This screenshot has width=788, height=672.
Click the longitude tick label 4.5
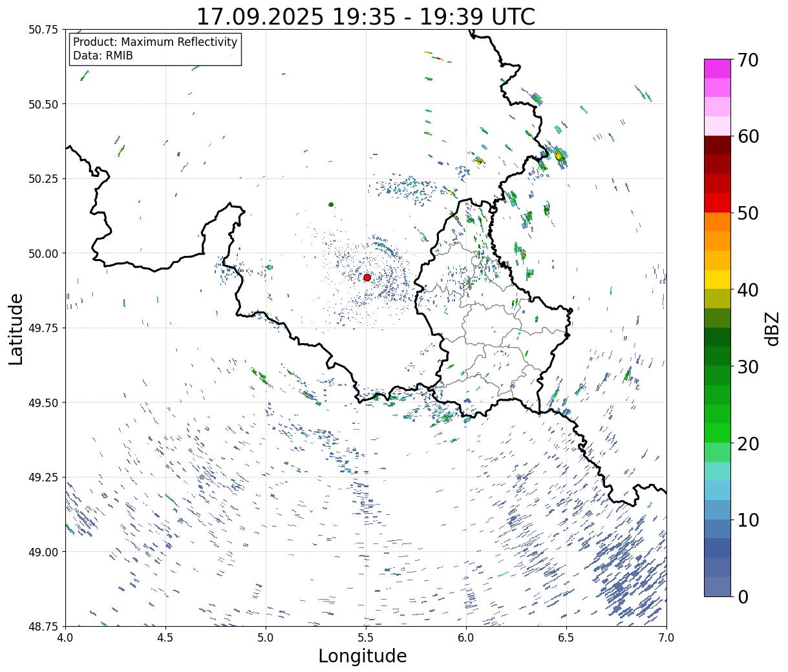165,637
